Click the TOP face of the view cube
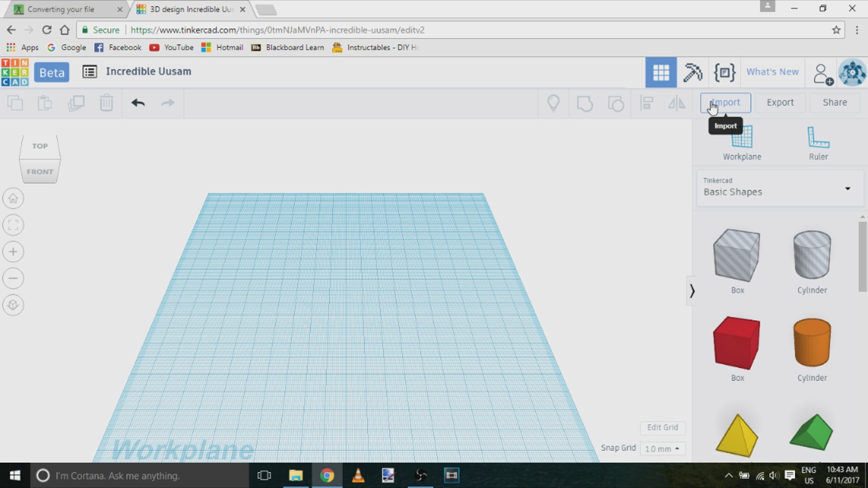The height and width of the screenshot is (488, 868). coord(40,146)
